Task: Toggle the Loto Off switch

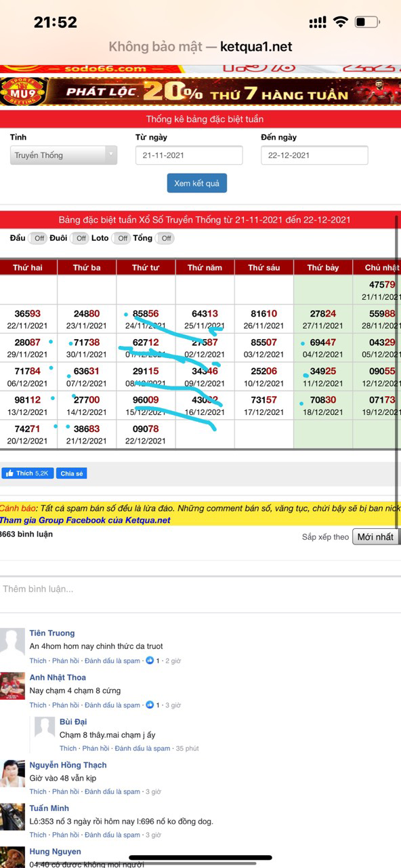Action: tap(121, 238)
